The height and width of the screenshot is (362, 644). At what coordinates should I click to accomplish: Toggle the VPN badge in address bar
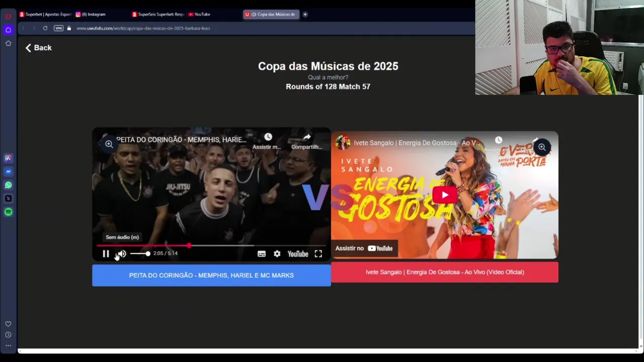[58, 28]
